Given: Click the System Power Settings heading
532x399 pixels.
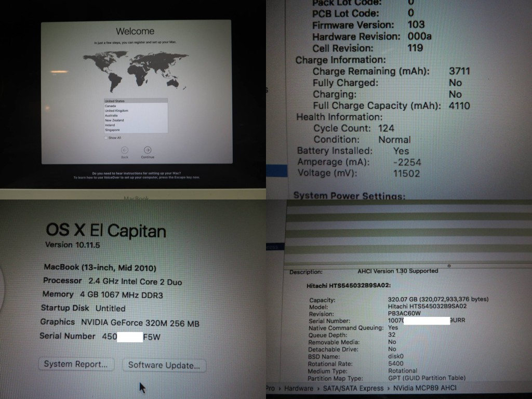Looking at the screenshot, I should [x=349, y=195].
